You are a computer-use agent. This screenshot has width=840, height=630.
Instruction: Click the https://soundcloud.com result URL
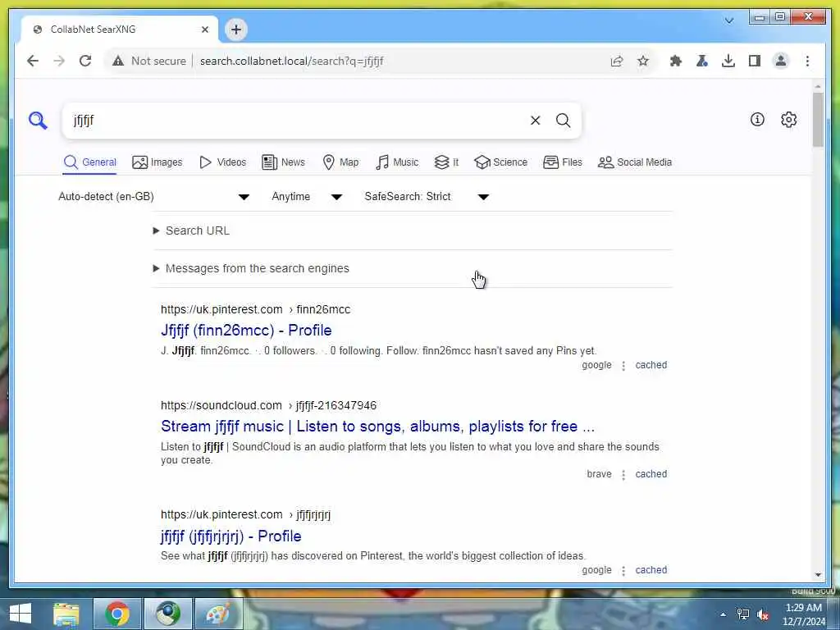[221, 405]
